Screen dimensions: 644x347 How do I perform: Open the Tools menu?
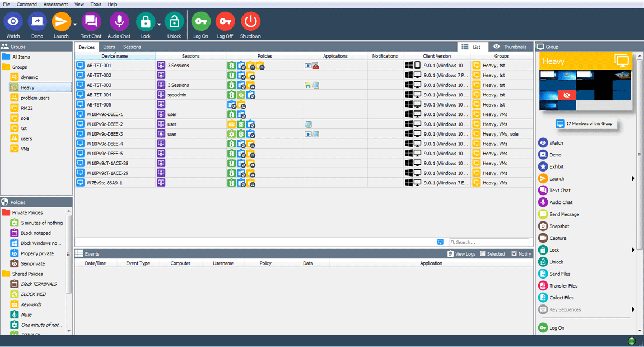coord(96,4)
